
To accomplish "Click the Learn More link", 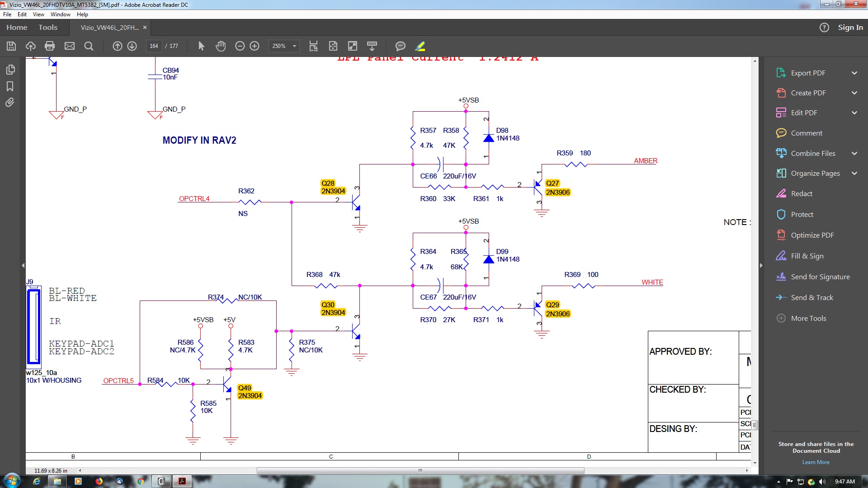I will [816, 462].
